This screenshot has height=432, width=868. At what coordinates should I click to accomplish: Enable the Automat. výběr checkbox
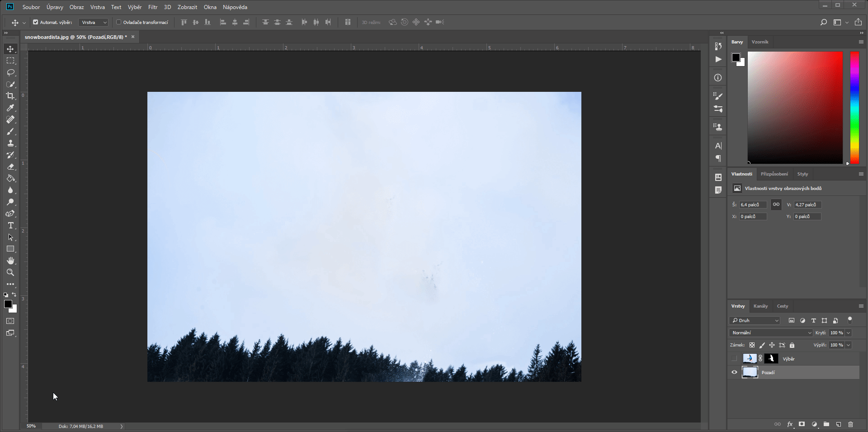(35, 22)
